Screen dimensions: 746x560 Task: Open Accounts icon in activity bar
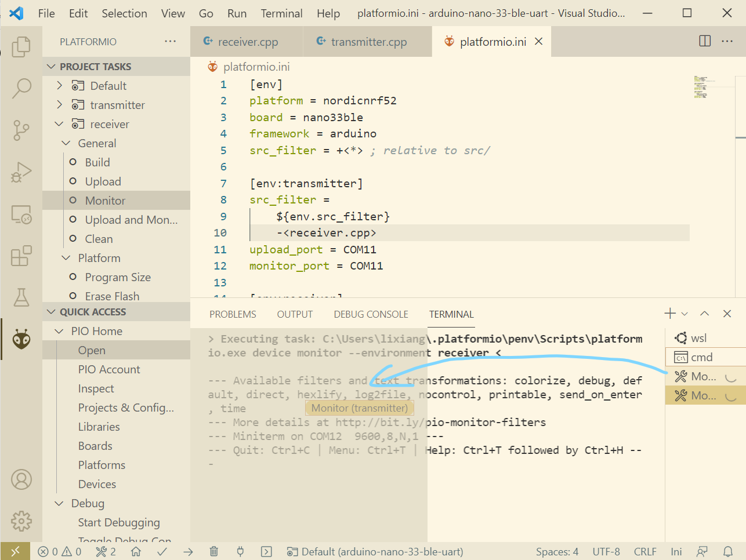click(x=21, y=479)
